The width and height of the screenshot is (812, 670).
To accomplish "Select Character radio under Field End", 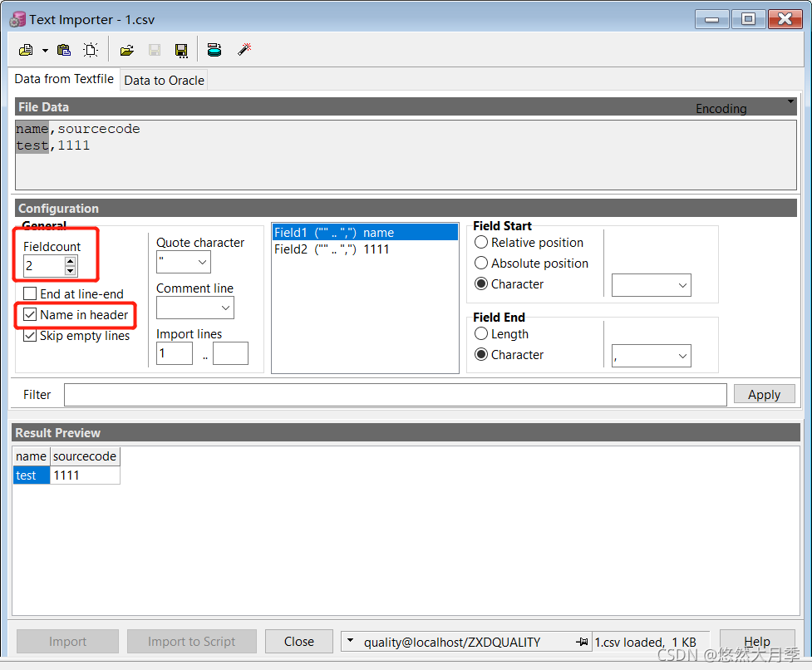I will pos(481,354).
